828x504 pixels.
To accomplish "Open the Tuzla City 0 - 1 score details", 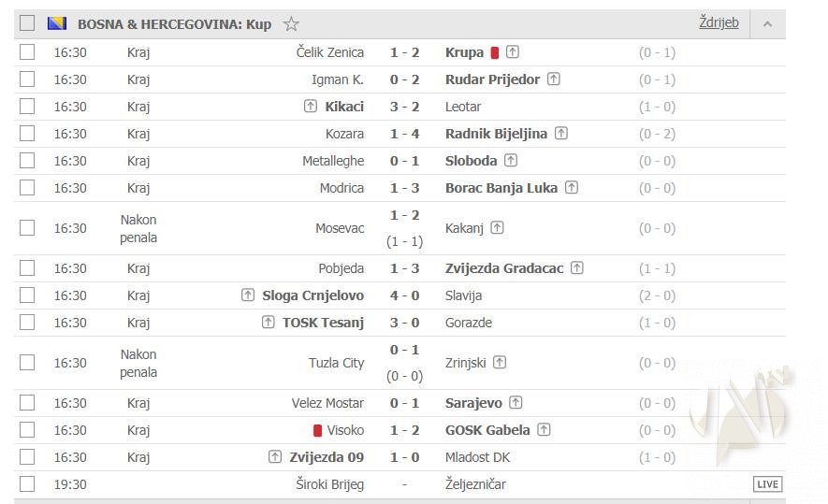I will pyautogui.click(x=404, y=350).
